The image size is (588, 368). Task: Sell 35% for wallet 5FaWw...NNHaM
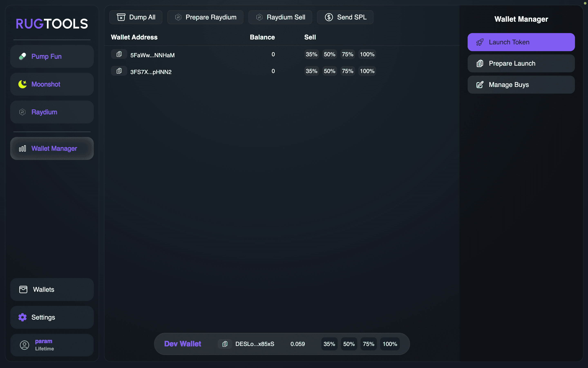click(311, 54)
